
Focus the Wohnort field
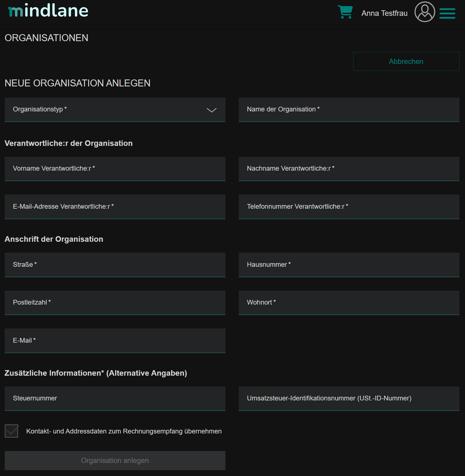point(349,303)
